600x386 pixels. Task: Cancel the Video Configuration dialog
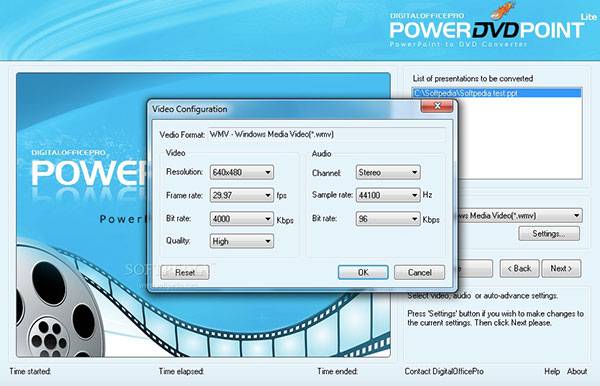(x=419, y=272)
